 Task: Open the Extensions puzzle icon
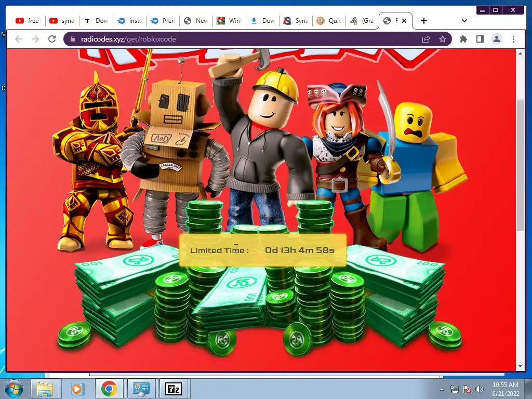coord(463,39)
